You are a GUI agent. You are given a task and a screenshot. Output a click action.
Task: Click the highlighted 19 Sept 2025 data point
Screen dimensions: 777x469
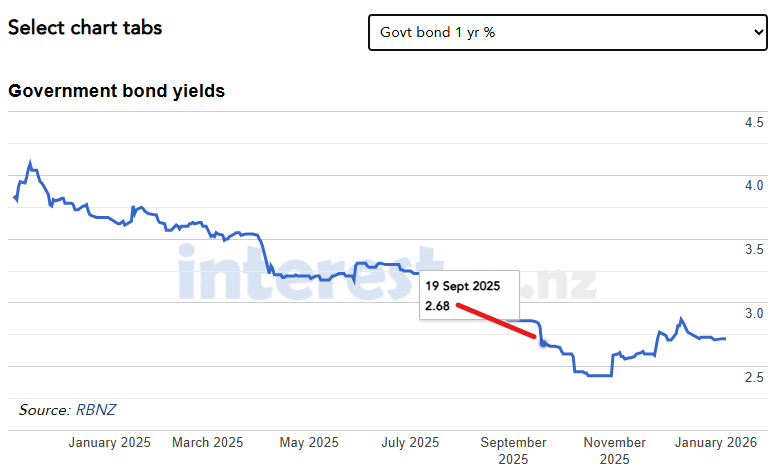(543, 342)
